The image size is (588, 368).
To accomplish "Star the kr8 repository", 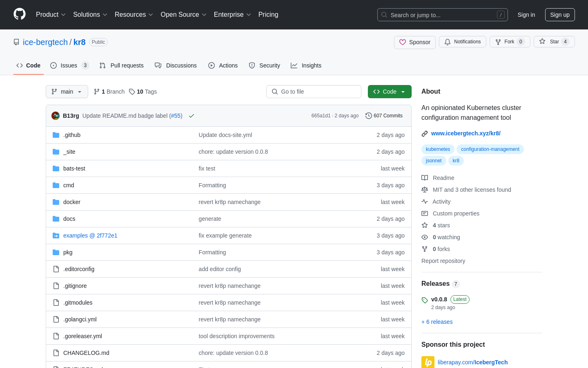I will 554,42.
